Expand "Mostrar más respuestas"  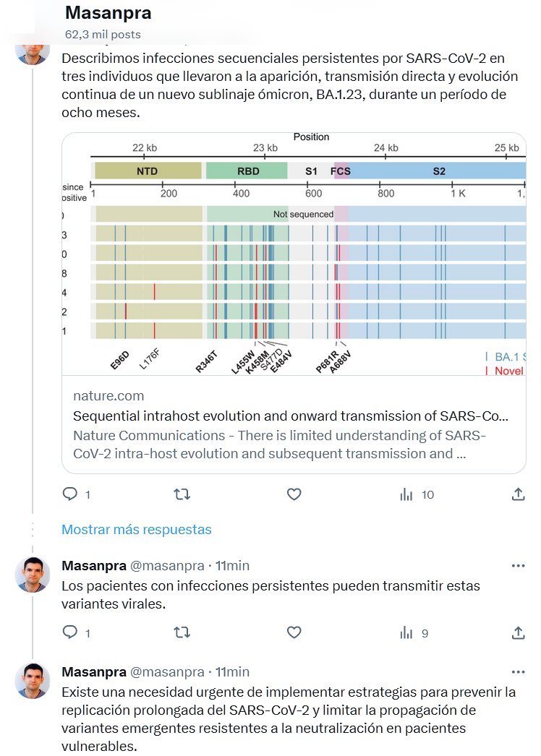click(137, 529)
